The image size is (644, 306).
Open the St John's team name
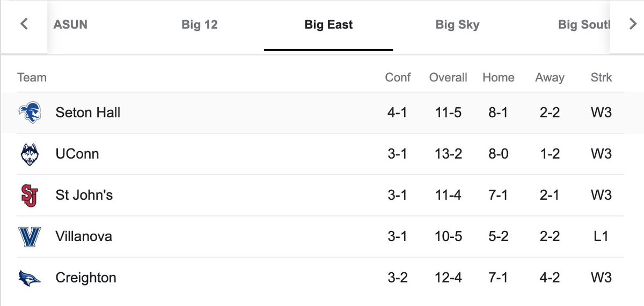click(x=84, y=196)
